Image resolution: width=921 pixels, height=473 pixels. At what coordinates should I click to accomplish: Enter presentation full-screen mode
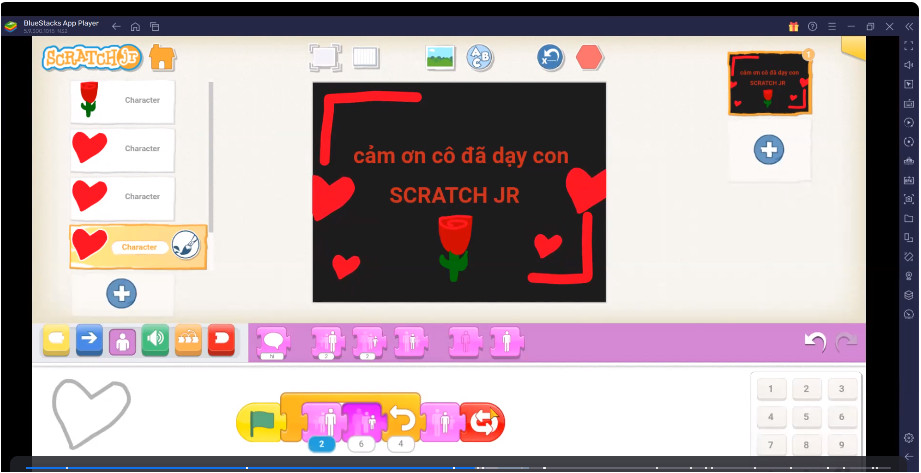coord(325,58)
